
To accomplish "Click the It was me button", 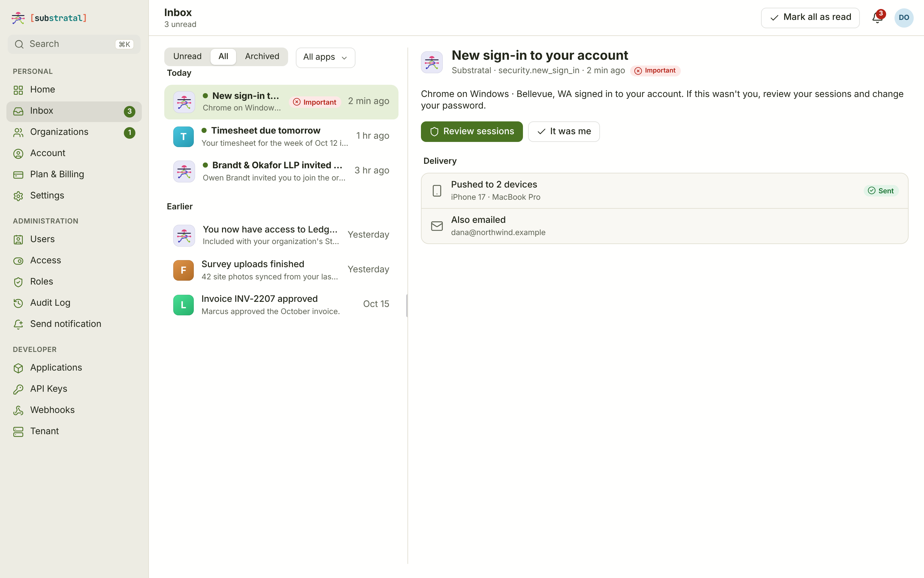I will pos(564,132).
